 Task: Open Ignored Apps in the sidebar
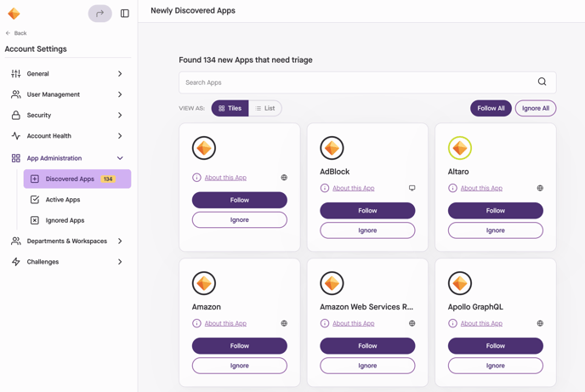(65, 220)
